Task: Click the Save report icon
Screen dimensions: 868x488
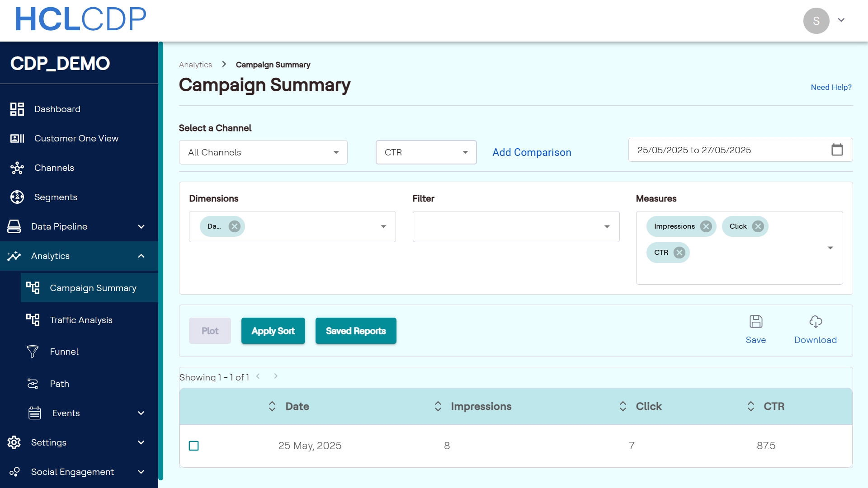Action: 755,322
